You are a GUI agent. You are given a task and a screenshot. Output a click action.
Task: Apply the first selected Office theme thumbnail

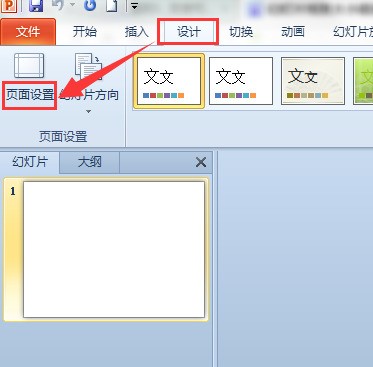point(169,81)
